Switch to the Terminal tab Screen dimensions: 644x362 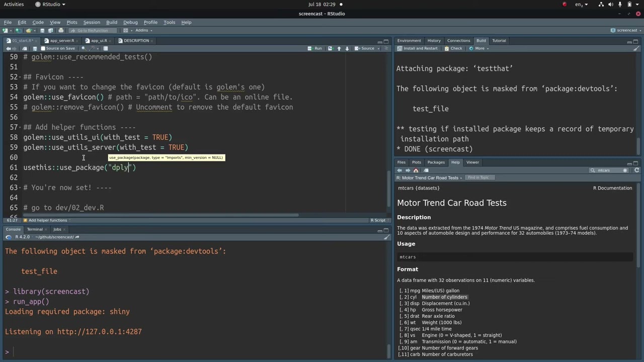point(35,229)
